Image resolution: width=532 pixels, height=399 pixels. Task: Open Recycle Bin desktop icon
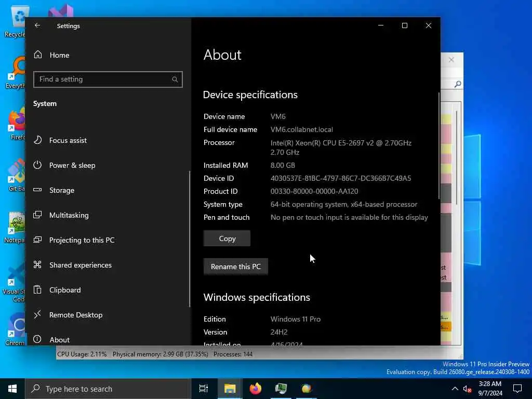(x=15, y=22)
